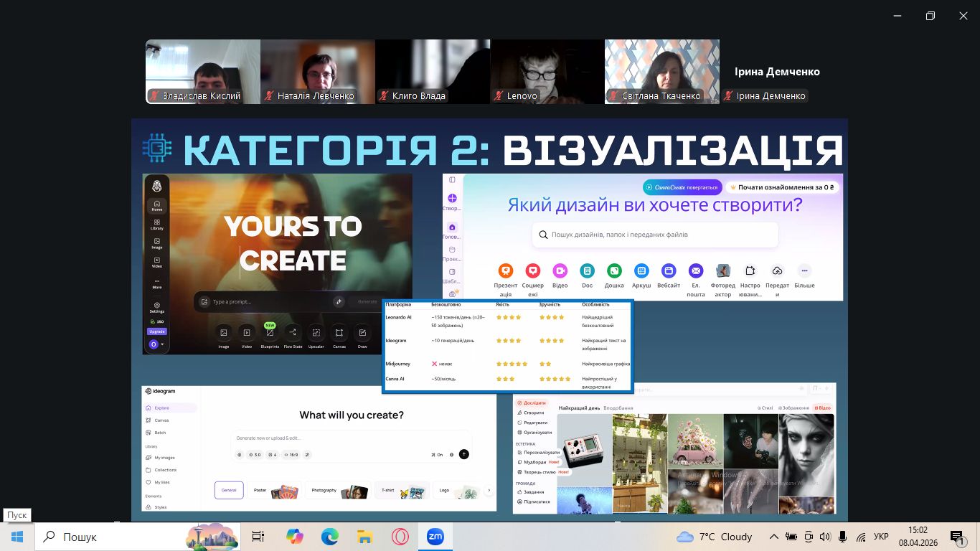Click the sparkle prompt-enhance icon in Leonardo

(x=339, y=302)
